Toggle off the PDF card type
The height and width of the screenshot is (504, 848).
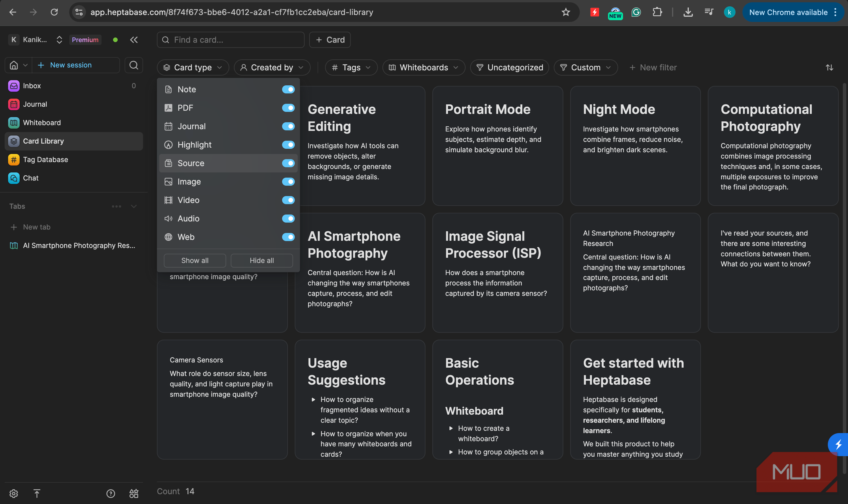(x=288, y=108)
